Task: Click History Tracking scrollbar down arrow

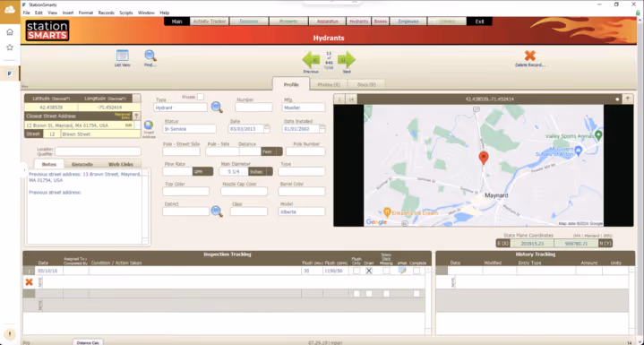Action: [631, 331]
